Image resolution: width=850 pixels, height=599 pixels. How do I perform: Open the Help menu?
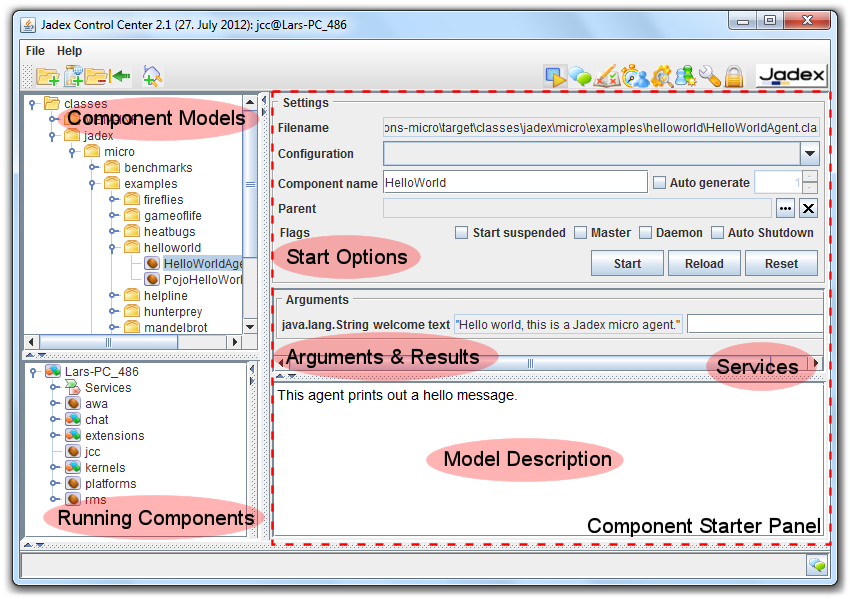click(69, 51)
